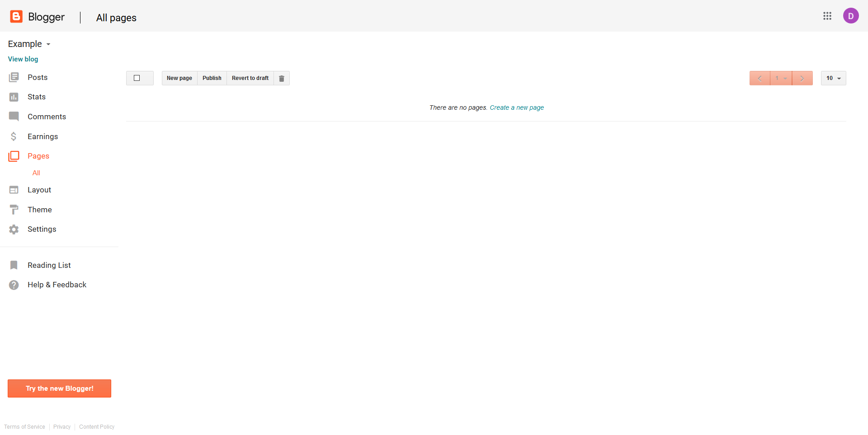The image size is (868, 435).
Task: Go to the next page arrow
Action: pos(802,78)
